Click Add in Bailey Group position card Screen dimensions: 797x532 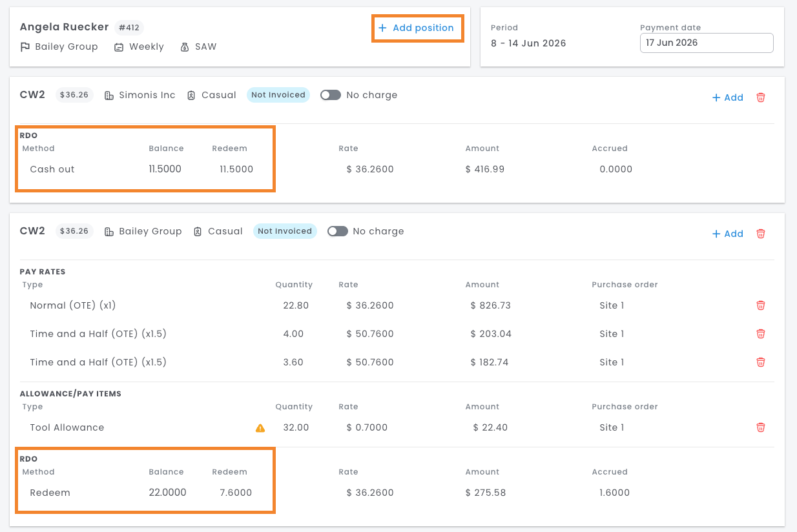727,234
